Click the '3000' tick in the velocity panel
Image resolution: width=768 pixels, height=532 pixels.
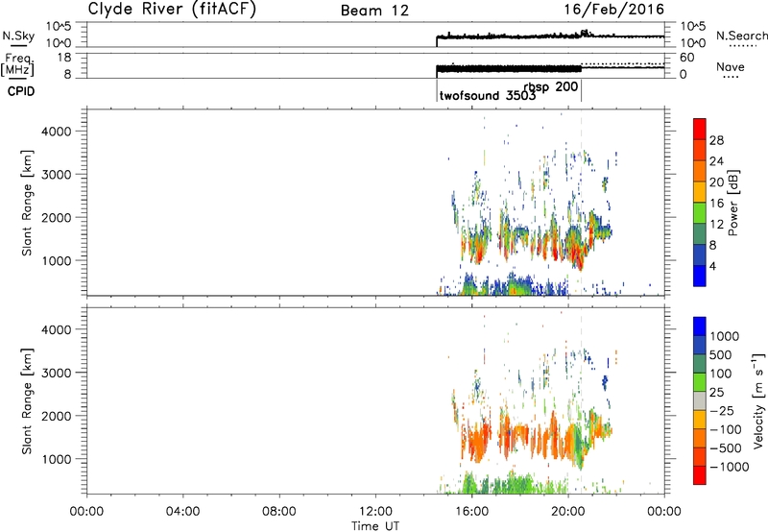(57, 373)
